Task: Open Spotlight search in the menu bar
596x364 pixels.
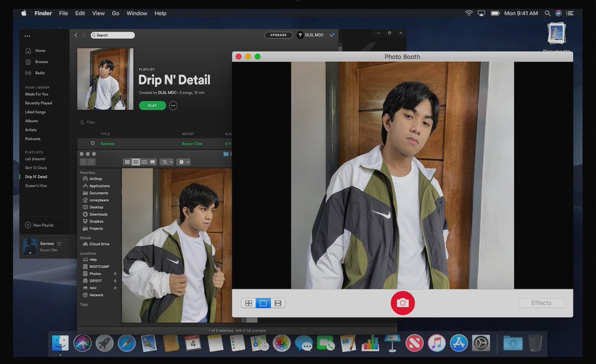Action: click(x=547, y=13)
